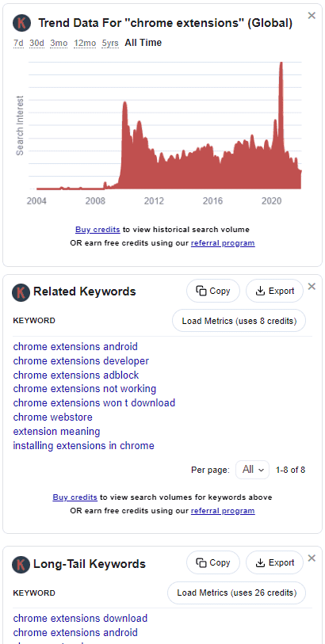Open 'chrome extensions android' in Related Keywords
This screenshot has height=644, width=325.
(x=75, y=347)
